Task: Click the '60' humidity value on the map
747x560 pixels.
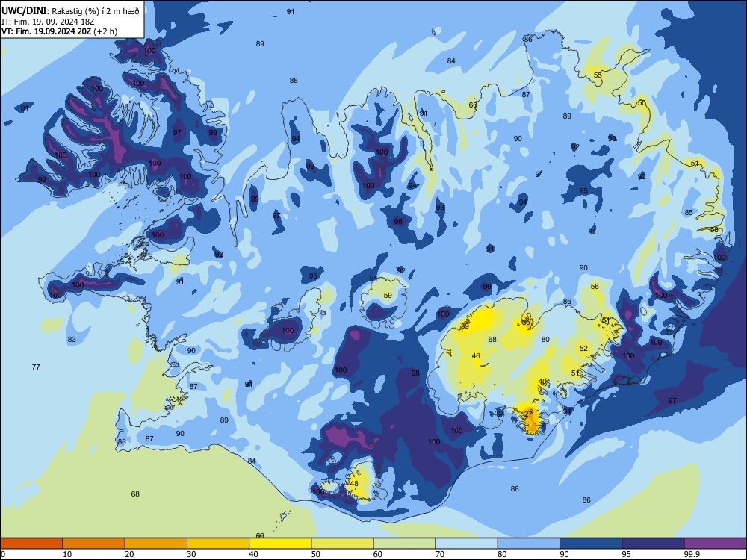Action: pyautogui.click(x=473, y=105)
